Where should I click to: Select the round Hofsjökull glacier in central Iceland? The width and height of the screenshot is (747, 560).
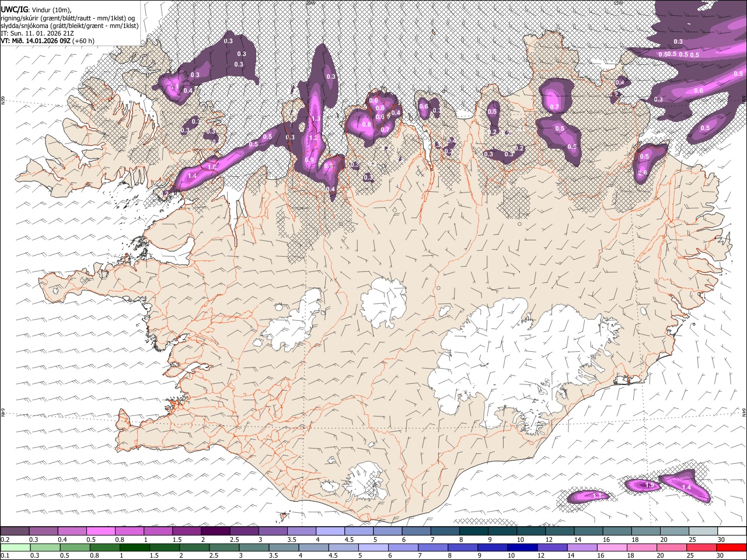pos(383,302)
